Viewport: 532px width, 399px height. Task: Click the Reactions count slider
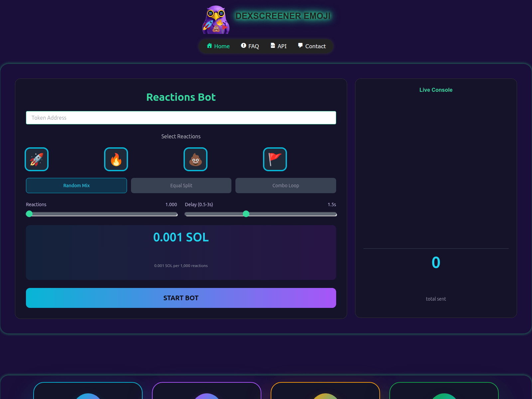tap(102, 214)
